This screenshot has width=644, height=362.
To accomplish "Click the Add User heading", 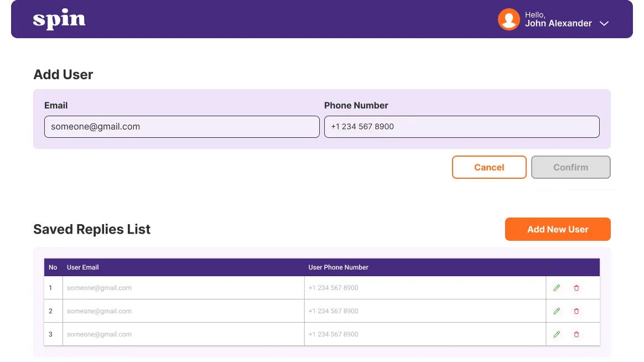I will [x=63, y=74].
